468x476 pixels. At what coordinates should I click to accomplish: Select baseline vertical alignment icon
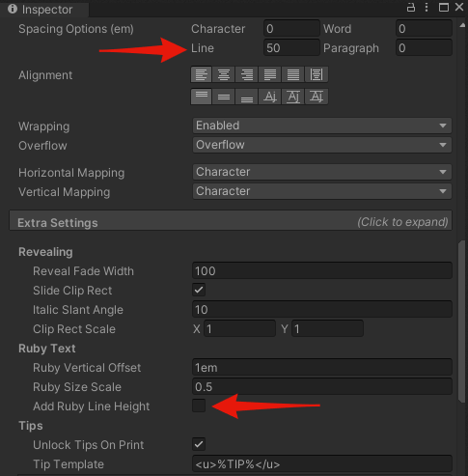[x=270, y=97]
